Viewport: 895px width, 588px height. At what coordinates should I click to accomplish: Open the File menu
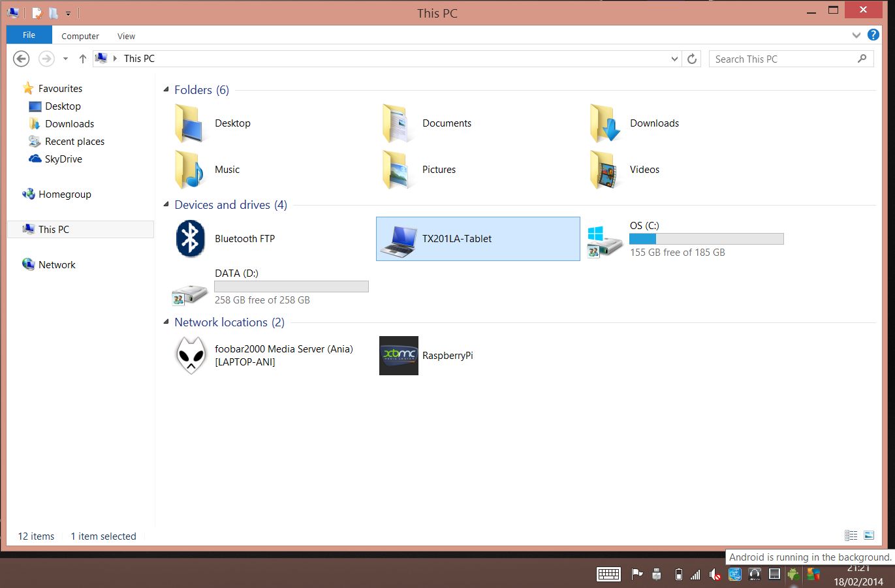[29, 35]
